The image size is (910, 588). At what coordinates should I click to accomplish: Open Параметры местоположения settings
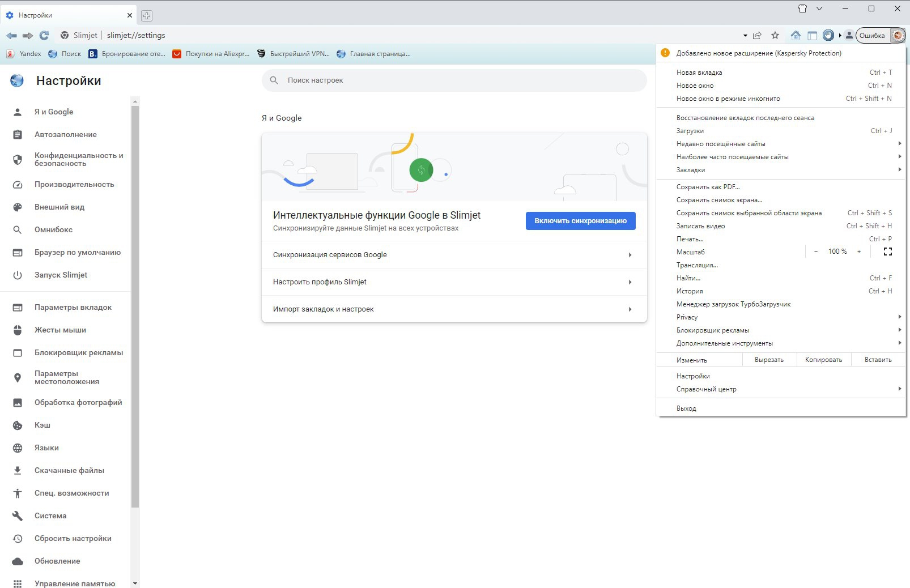tap(65, 377)
